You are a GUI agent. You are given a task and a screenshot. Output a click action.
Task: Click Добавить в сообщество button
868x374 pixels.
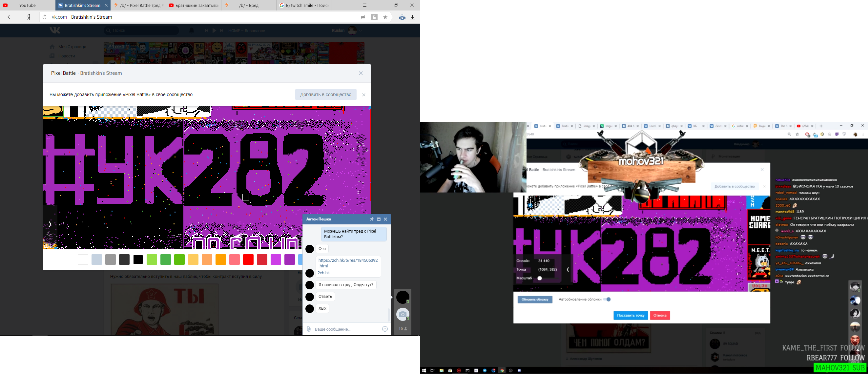click(325, 95)
